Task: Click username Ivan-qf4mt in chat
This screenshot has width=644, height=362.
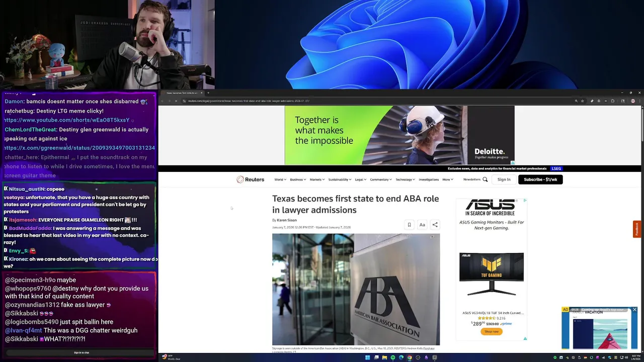Action: click(x=24, y=330)
